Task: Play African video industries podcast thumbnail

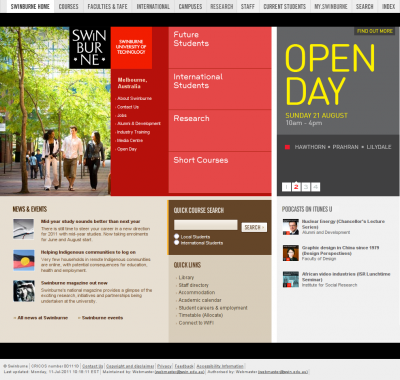Action: tap(291, 279)
